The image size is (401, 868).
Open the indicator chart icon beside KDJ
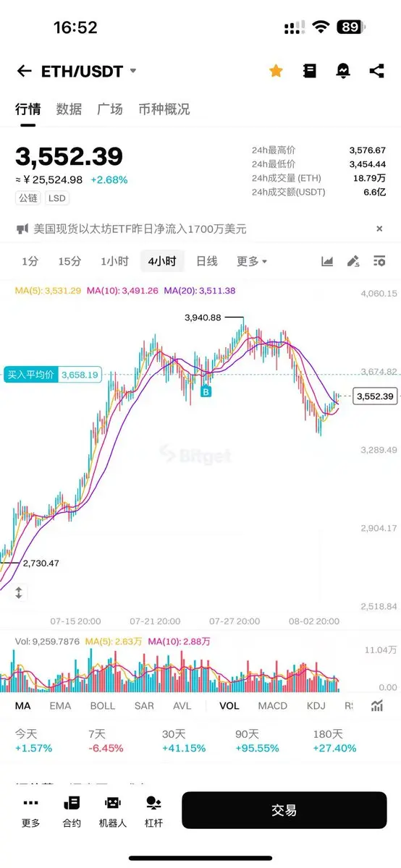(x=377, y=706)
